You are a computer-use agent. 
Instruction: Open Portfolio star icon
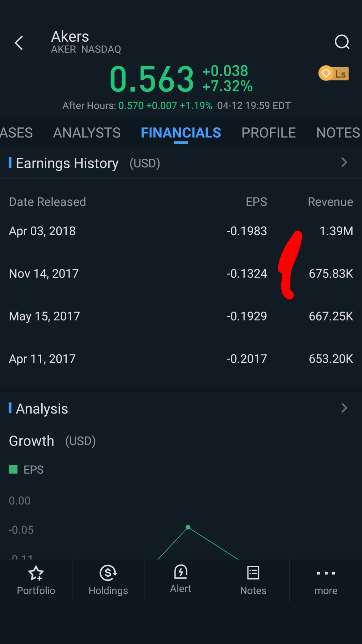[36, 573]
